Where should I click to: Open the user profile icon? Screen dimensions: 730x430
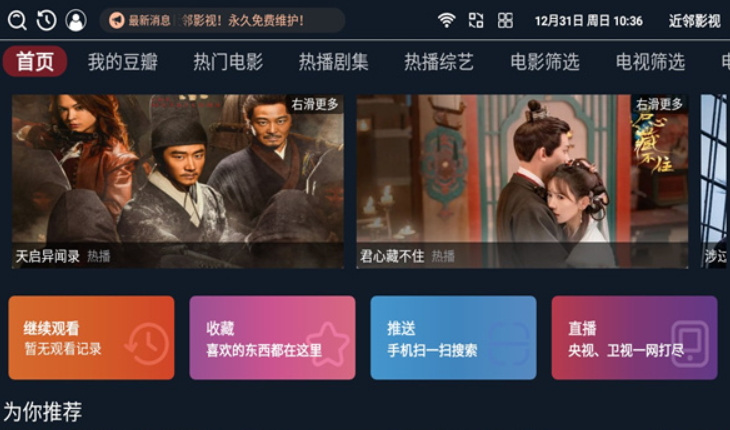click(76, 20)
